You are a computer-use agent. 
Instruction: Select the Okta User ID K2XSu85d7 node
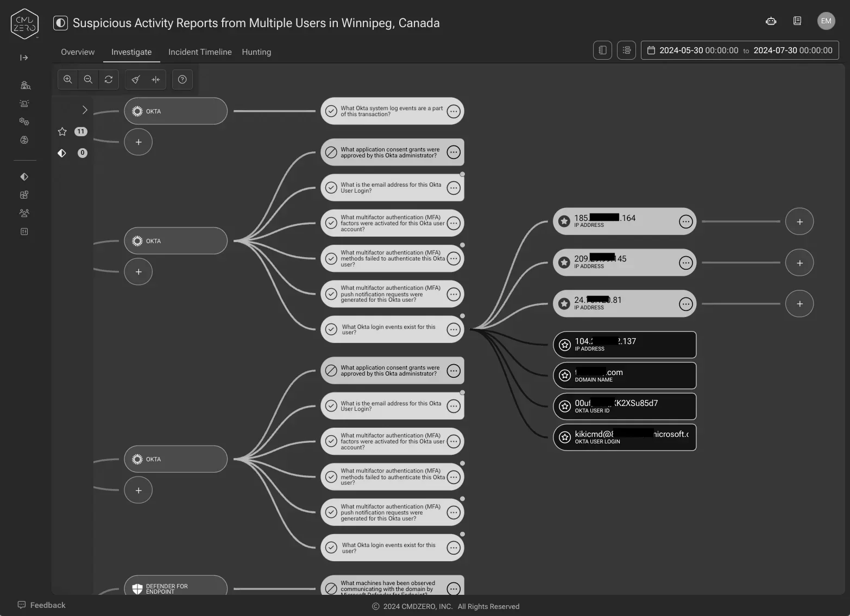[x=625, y=407]
